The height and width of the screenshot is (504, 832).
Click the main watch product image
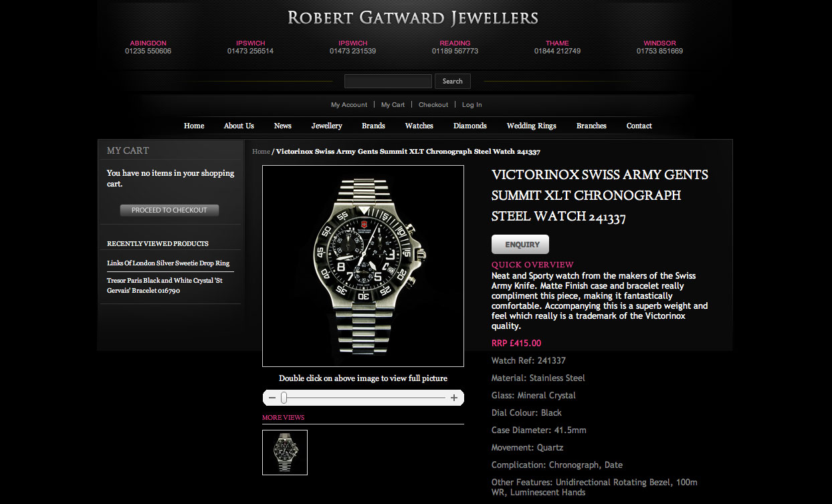363,266
